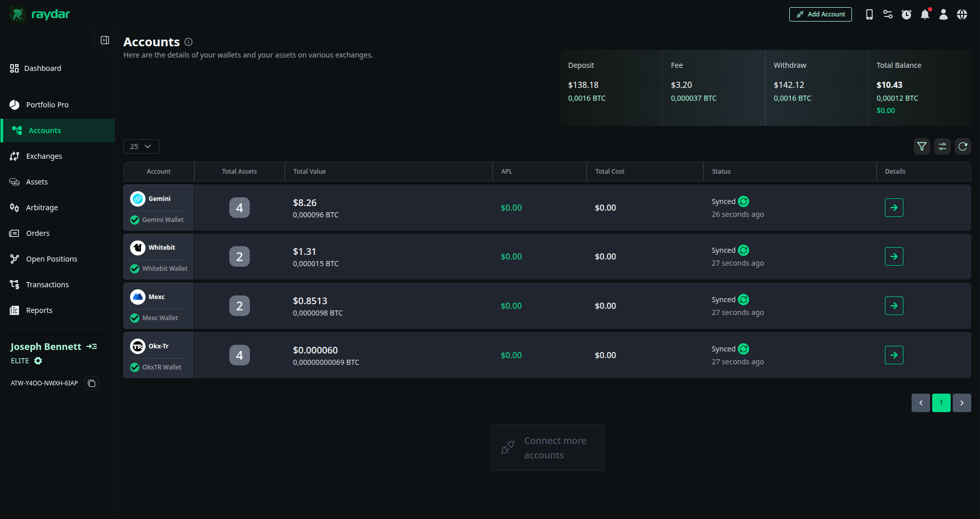This screenshot has width=980, height=519.
Task: Open the notifications bell icon
Action: [925, 14]
